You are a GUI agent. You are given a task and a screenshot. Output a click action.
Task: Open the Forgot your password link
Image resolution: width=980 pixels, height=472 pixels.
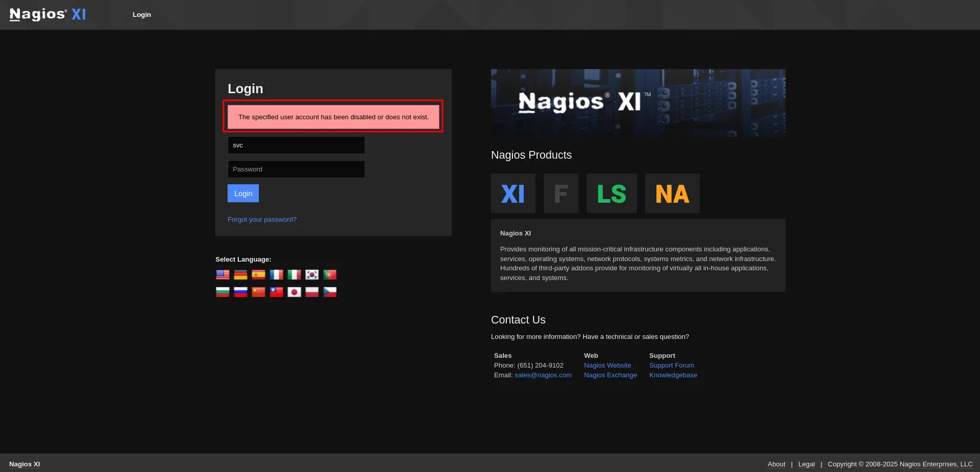[x=262, y=220]
